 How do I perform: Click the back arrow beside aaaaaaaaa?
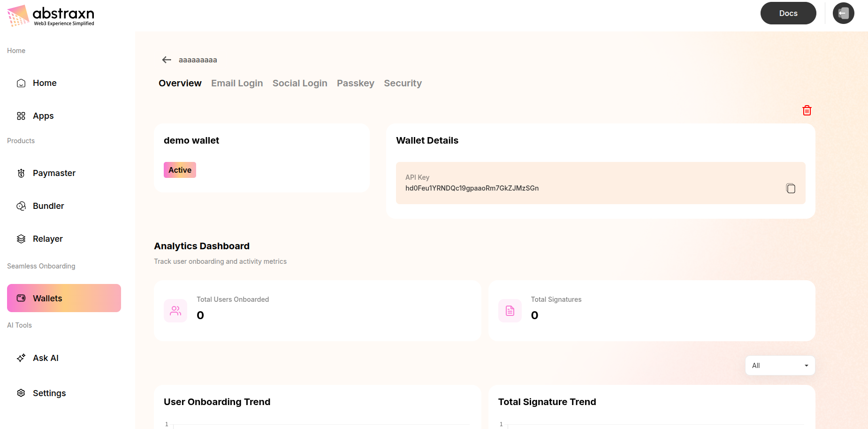tap(167, 60)
